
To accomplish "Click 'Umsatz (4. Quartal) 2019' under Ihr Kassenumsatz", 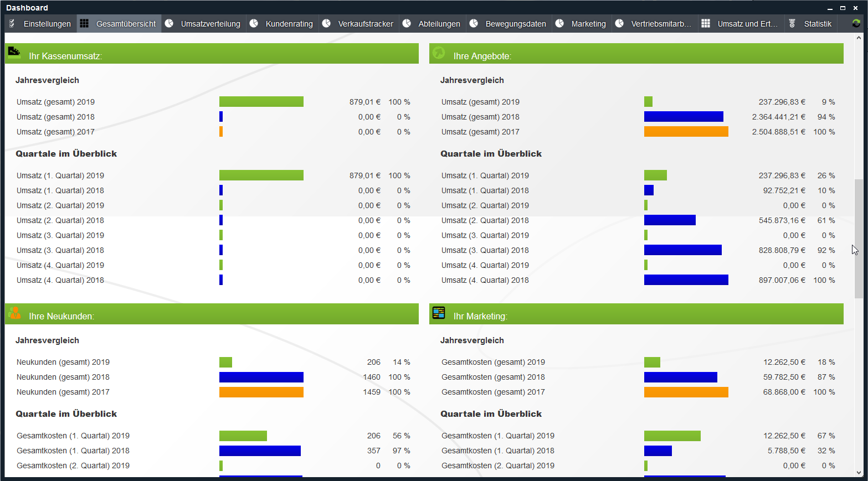I will tap(60, 265).
